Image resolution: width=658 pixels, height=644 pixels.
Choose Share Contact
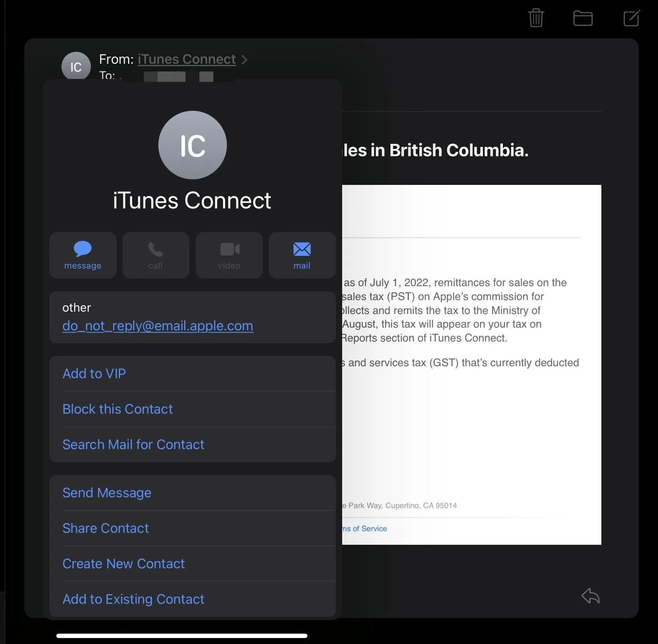point(106,528)
